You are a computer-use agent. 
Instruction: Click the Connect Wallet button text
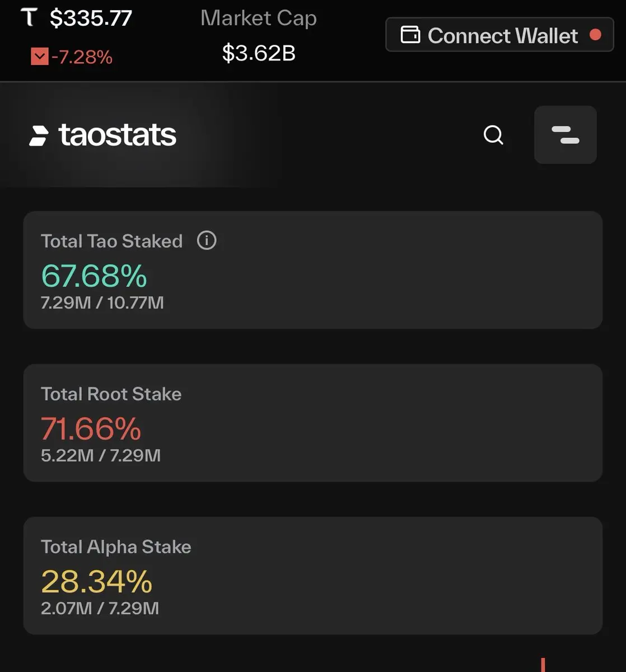pos(503,36)
